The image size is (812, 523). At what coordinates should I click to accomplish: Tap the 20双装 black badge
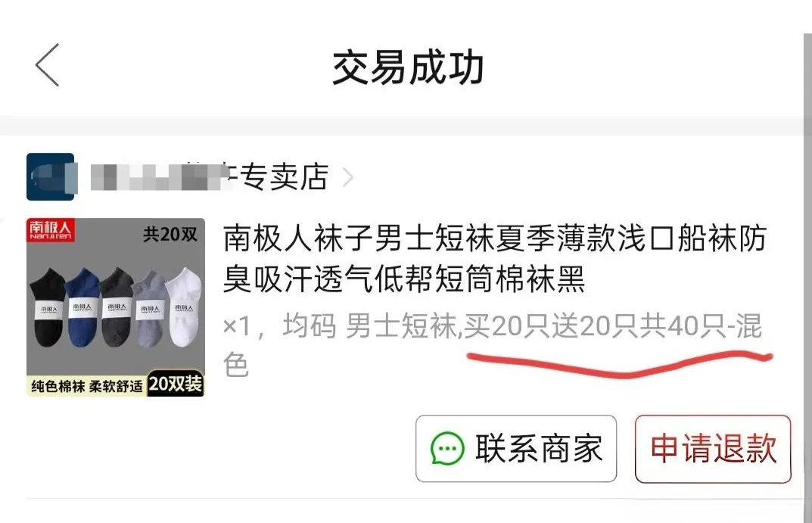coord(176,384)
